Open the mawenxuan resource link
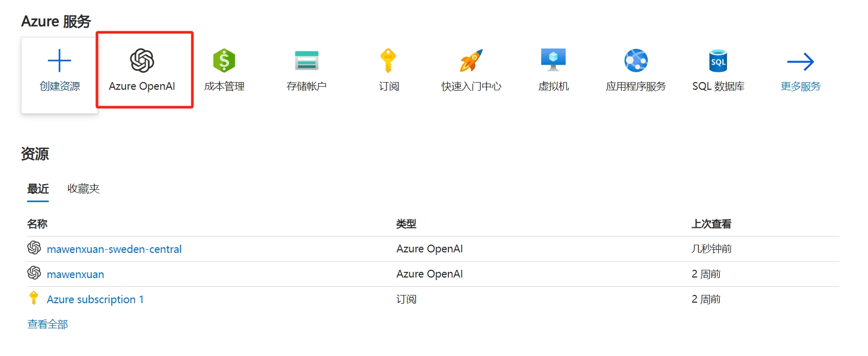Viewport: 868px width, 356px height. 75,274
